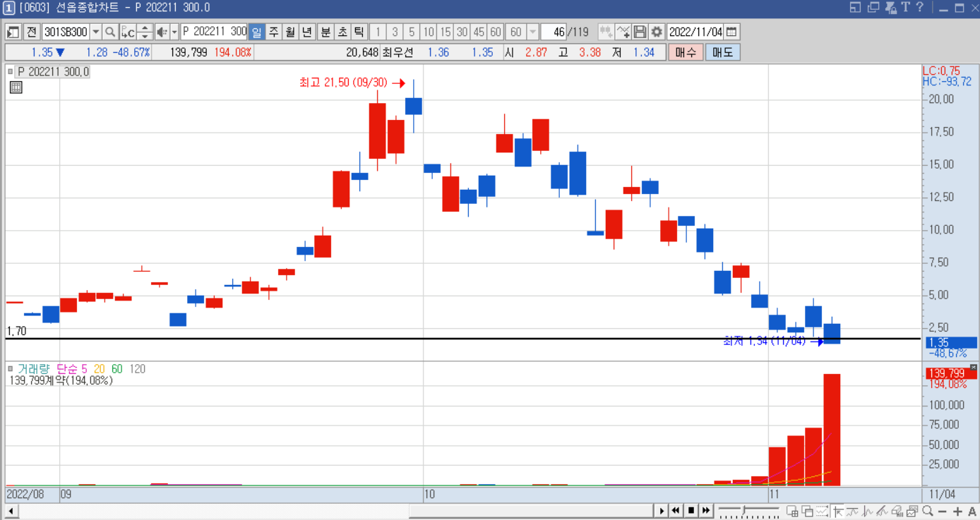Select the 분 (minute) period
This screenshot has height=520, width=980.
click(325, 32)
